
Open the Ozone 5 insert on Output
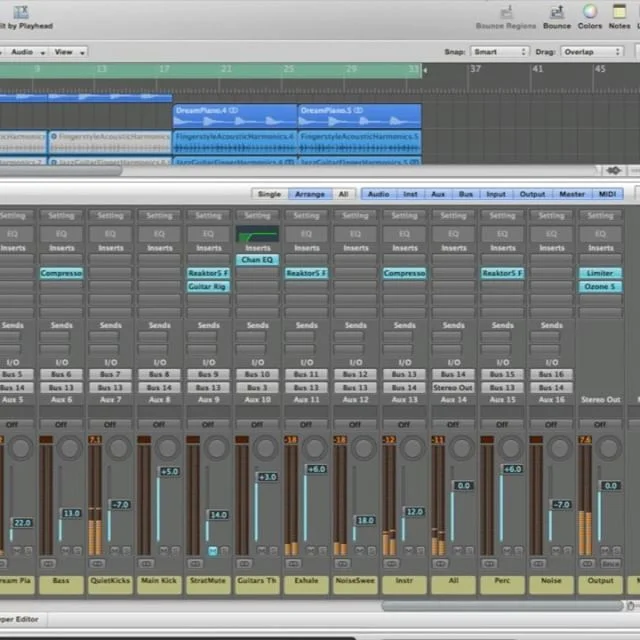click(600, 287)
